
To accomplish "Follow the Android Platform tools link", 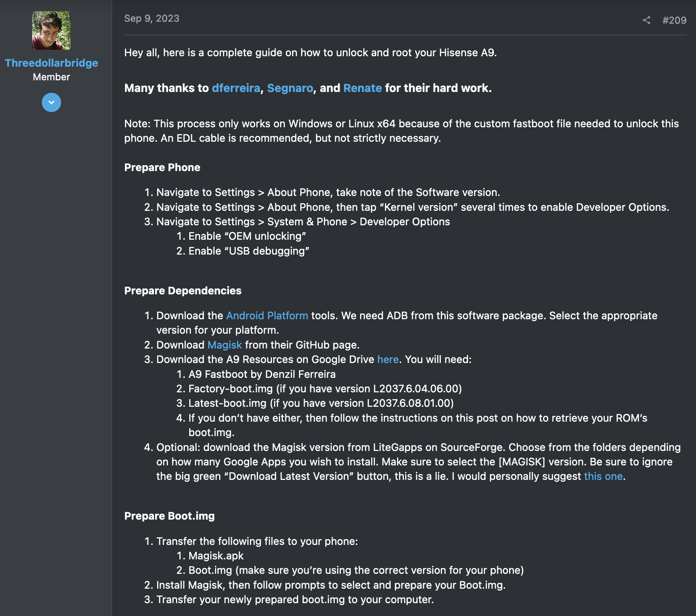I will click(x=267, y=316).
